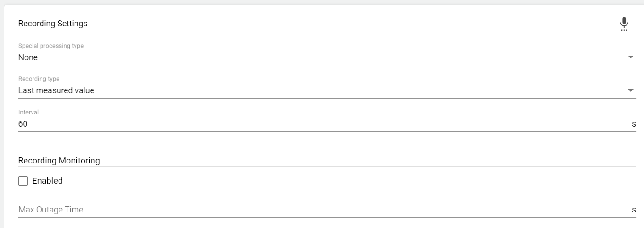Click the seconds unit beside Max Outage Time
644x228 pixels.
pos(634,210)
